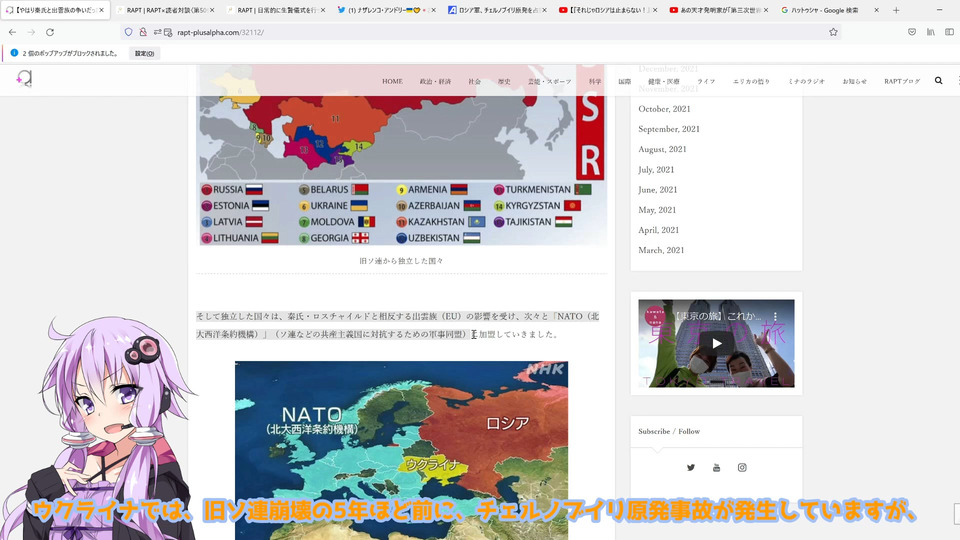960x540 pixels.
Task: Switch to the Google 検索 tab
Action: point(830,10)
